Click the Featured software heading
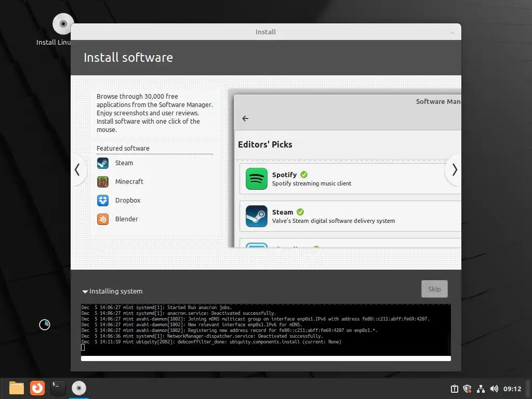The height and width of the screenshot is (399, 532). coord(123,148)
